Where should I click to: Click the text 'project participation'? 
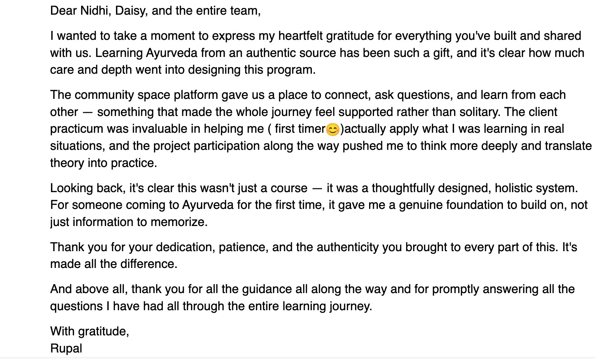206,146
